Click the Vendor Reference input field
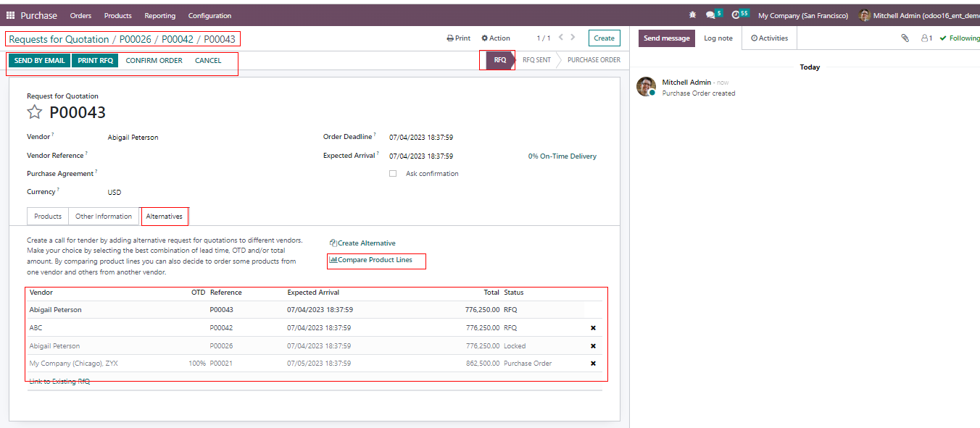This screenshot has width=980, height=428. [x=203, y=156]
